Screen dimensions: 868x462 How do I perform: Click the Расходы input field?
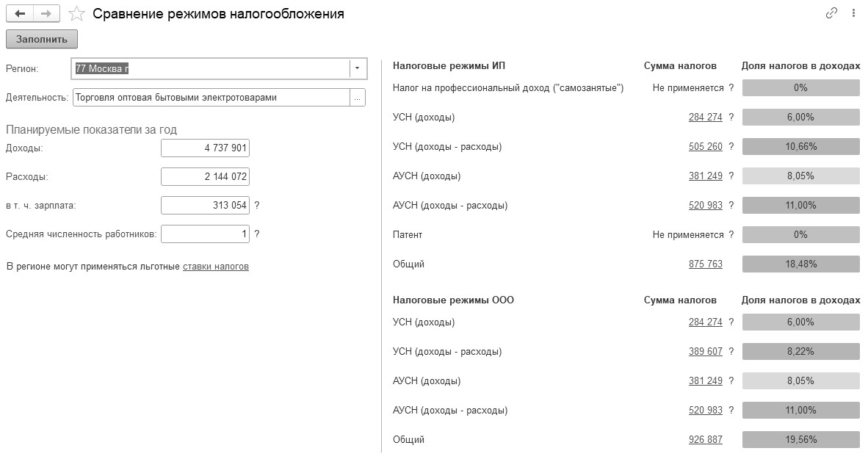pyautogui.click(x=205, y=177)
